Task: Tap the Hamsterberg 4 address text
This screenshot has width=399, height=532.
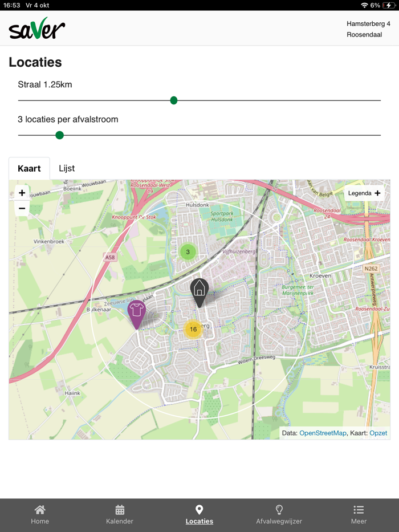Action: [368, 24]
